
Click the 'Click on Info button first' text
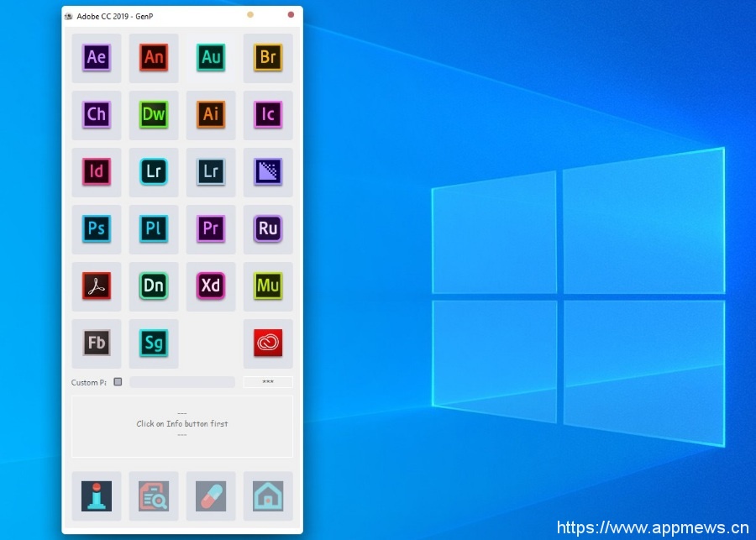[x=182, y=424]
